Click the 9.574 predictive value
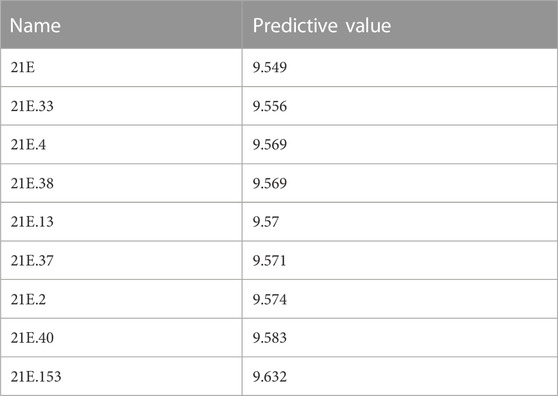The image size is (558, 396). pyautogui.click(x=270, y=299)
